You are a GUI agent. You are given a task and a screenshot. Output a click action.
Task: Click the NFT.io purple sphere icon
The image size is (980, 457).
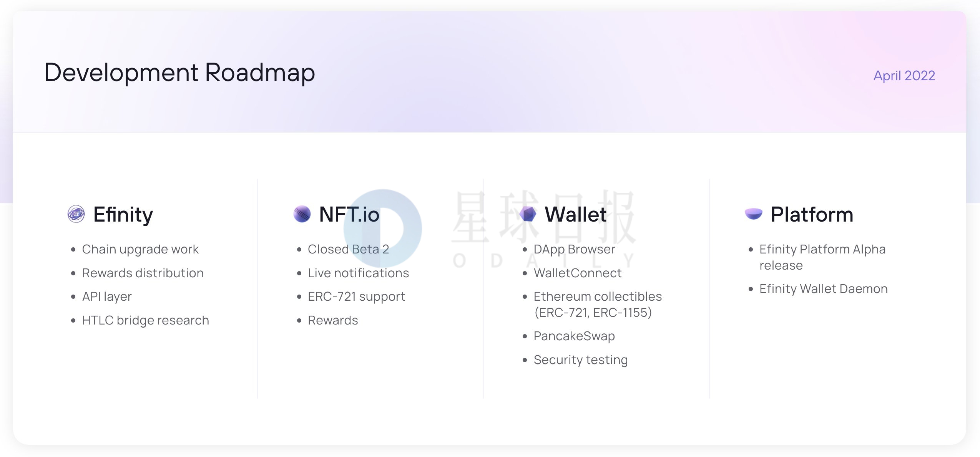[302, 214]
